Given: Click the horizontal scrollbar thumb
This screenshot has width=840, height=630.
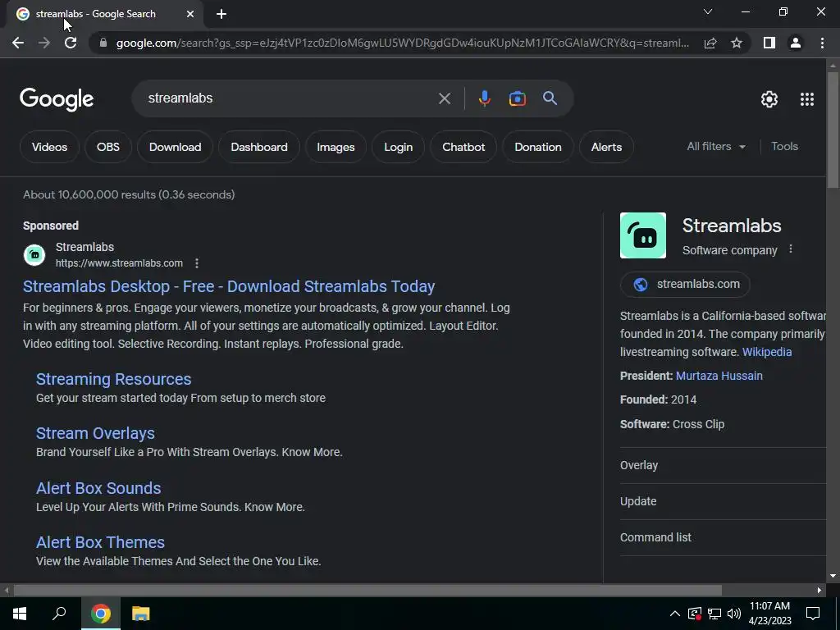Looking at the screenshot, I should (x=367, y=590).
